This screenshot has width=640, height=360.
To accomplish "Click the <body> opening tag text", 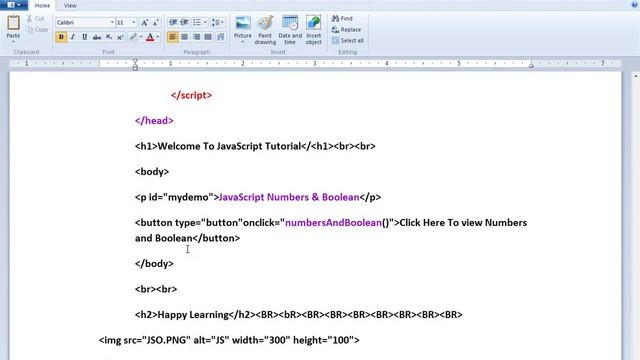I will coord(152,171).
